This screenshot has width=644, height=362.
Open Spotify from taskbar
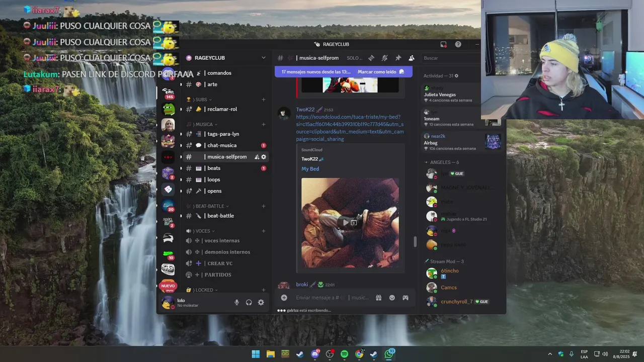344,354
